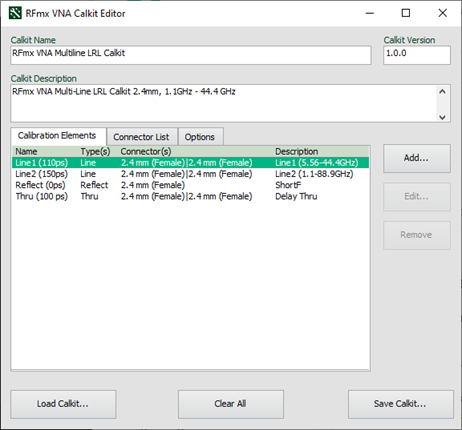
Task: Click the Clear All button
Action: click(231, 404)
